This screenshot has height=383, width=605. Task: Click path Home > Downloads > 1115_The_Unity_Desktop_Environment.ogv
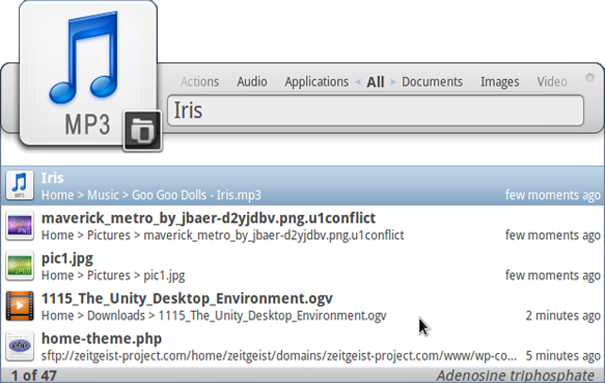point(214,316)
